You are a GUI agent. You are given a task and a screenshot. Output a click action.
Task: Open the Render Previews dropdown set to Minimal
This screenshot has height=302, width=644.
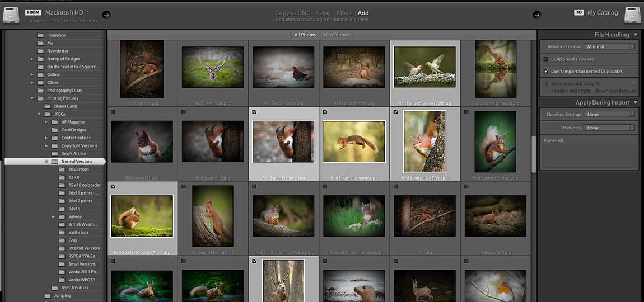[609, 46]
